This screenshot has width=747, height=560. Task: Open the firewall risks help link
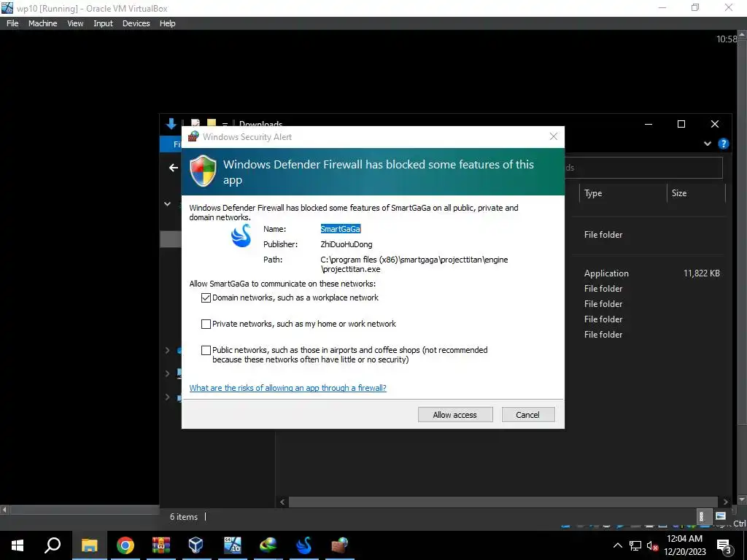pyautogui.click(x=287, y=388)
